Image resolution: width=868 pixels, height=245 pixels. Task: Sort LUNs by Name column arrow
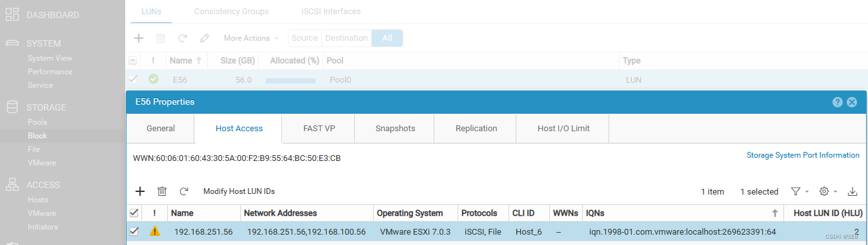coord(199,60)
